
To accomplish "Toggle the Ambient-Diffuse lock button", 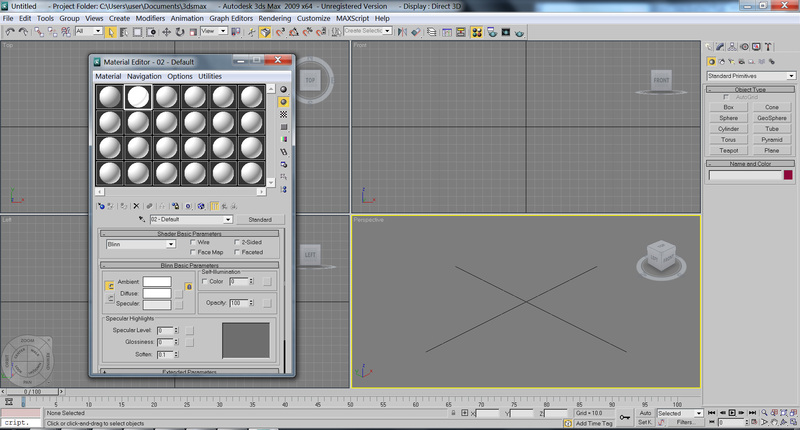I will click(110, 286).
